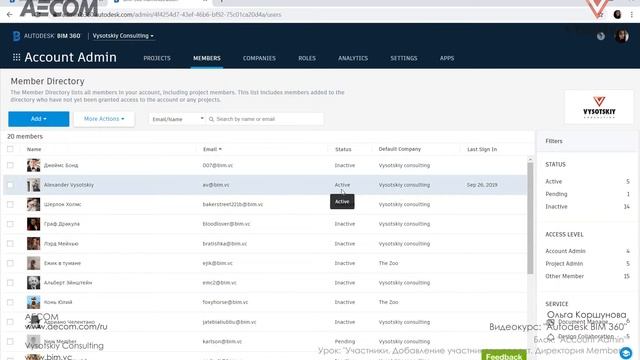Click the browser back arrow
The image size is (640, 360).
pyautogui.click(x=10, y=15)
